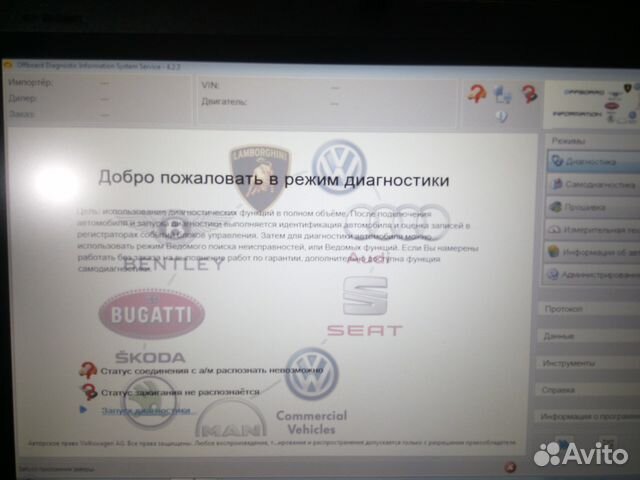The image size is (640, 480).
Task: Click the ODIS application icon in title bar
Action: pos(8,65)
